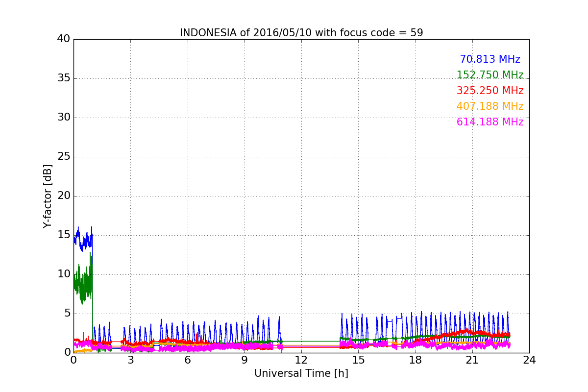Click the y-axis tick label 10

(x=64, y=274)
